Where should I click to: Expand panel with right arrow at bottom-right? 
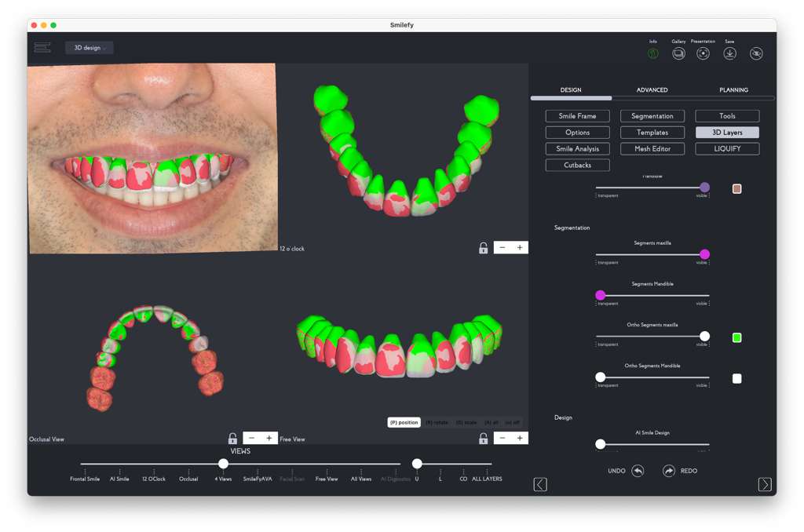click(765, 484)
